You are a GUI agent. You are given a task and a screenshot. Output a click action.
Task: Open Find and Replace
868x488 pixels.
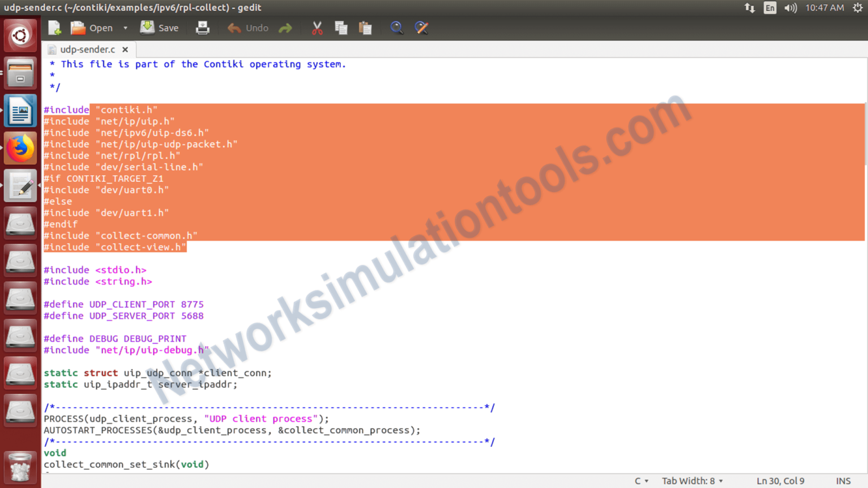coord(422,27)
